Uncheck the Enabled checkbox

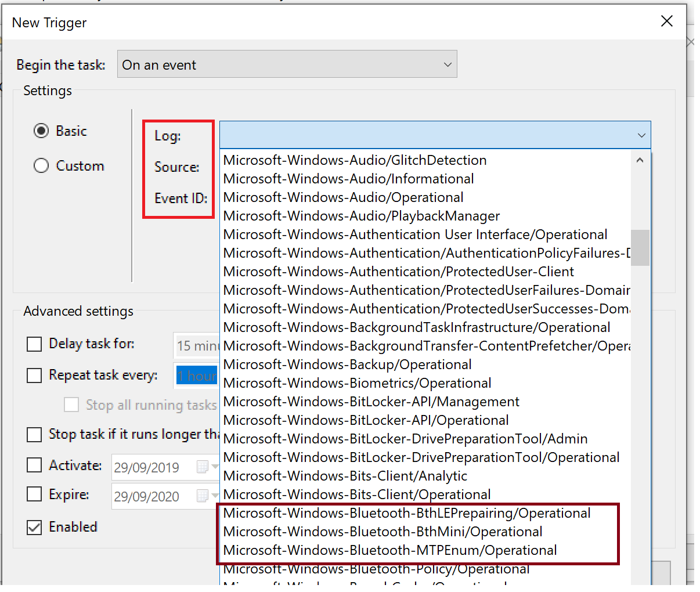coord(34,526)
